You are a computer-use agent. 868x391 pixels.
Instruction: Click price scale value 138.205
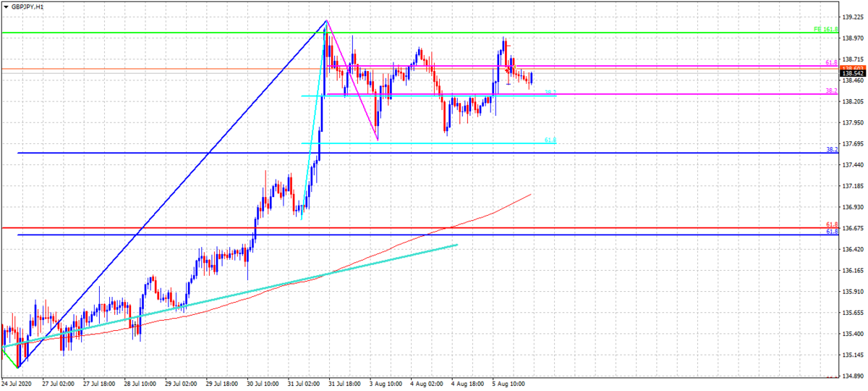point(853,101)
